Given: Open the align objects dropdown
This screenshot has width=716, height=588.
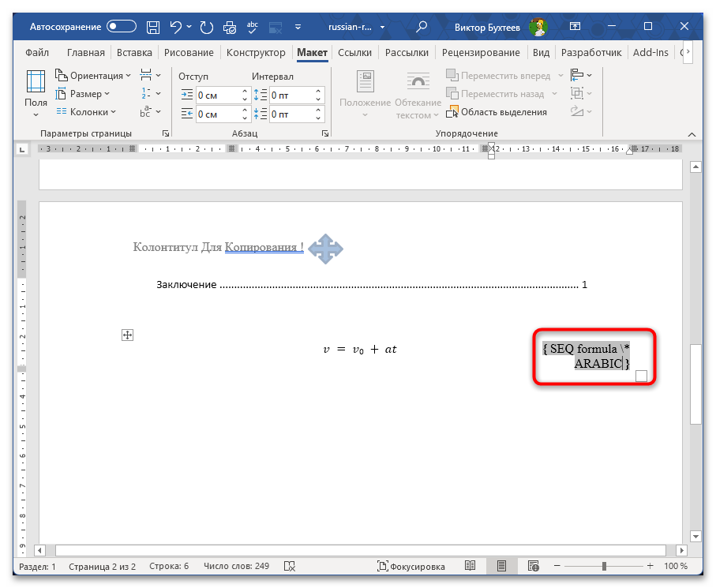Looking at the screenshot, I should [x=581, y=75].
